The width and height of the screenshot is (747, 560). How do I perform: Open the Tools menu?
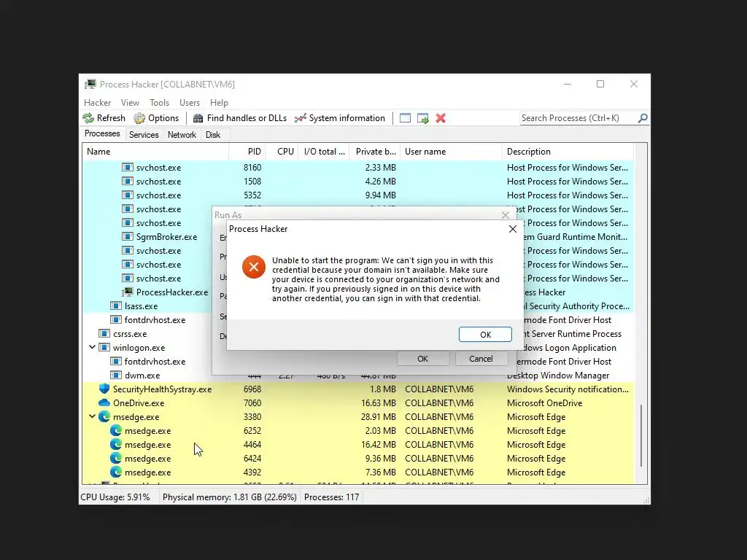(x=159, y=102)
